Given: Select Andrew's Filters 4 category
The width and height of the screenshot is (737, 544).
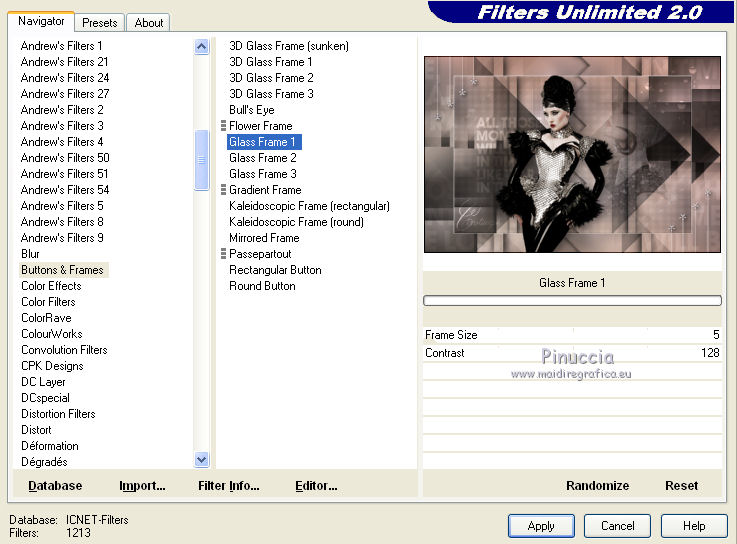Looking at the screenshot, I should click(62, 142).
